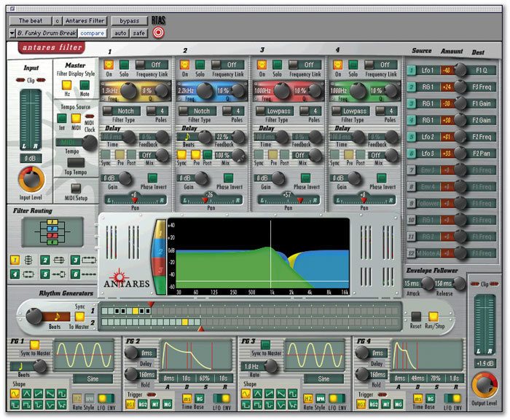Image resolution: width=510 pixels, height=420 pixels.
Task: Open the B. Funky Drum Break preset menu
Action: click(46, 33)
